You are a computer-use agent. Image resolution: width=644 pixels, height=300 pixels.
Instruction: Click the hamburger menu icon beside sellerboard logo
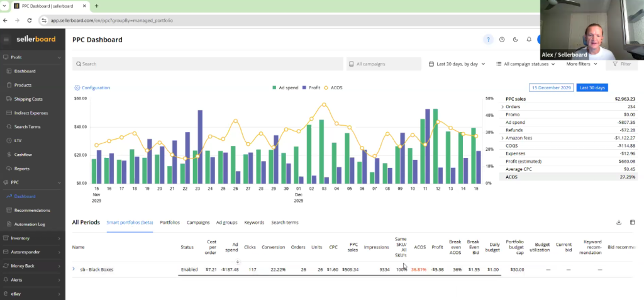coord(6,39)
